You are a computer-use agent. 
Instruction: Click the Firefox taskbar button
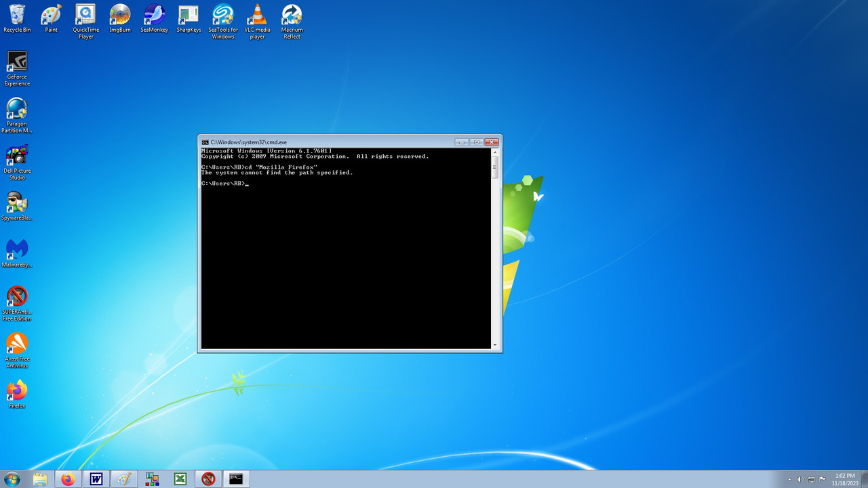pos(68,479)
